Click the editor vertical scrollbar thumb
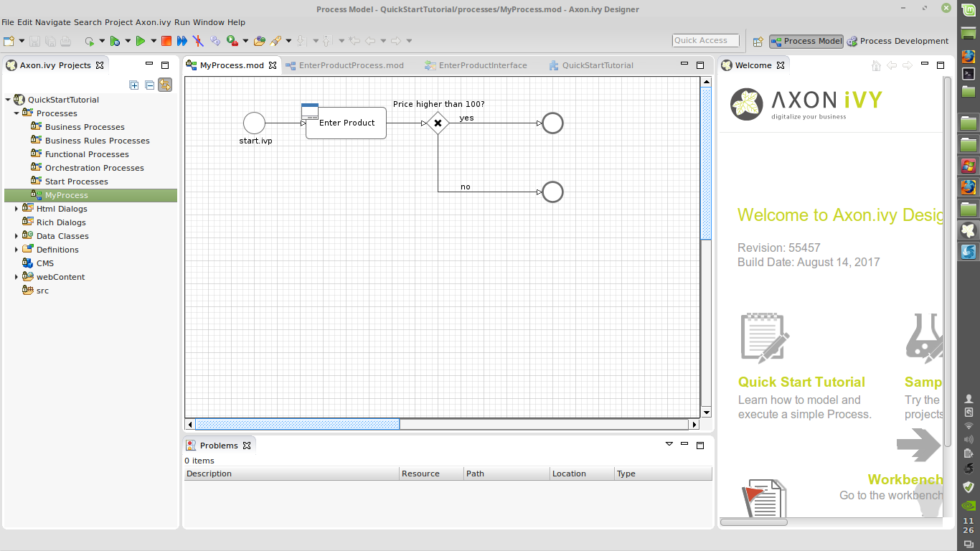This screenshot has width=980, height=551. [x=706, y=164]
